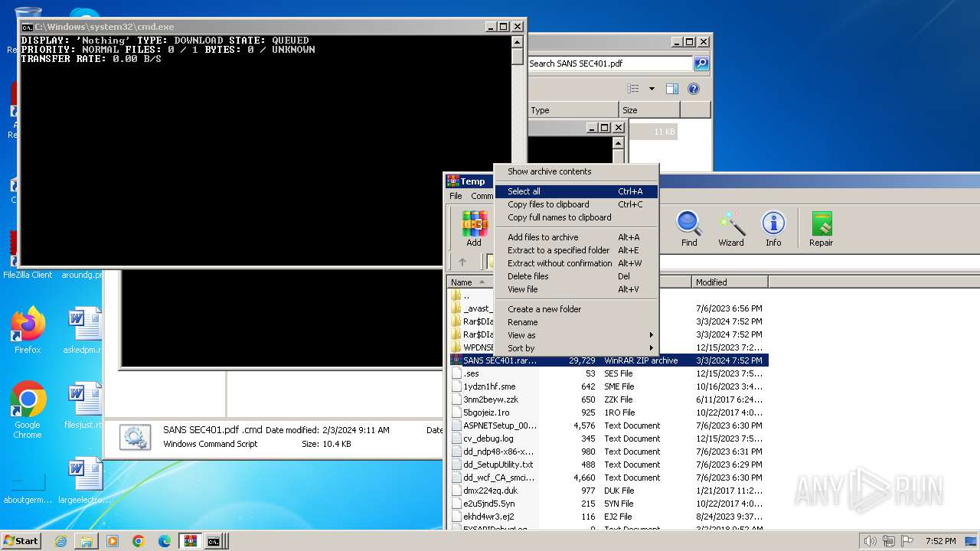This screenshot has height=551, width=980.
Task: Select the 3nm2beyw.zzk file row
Action: click(x=608, y=399)
